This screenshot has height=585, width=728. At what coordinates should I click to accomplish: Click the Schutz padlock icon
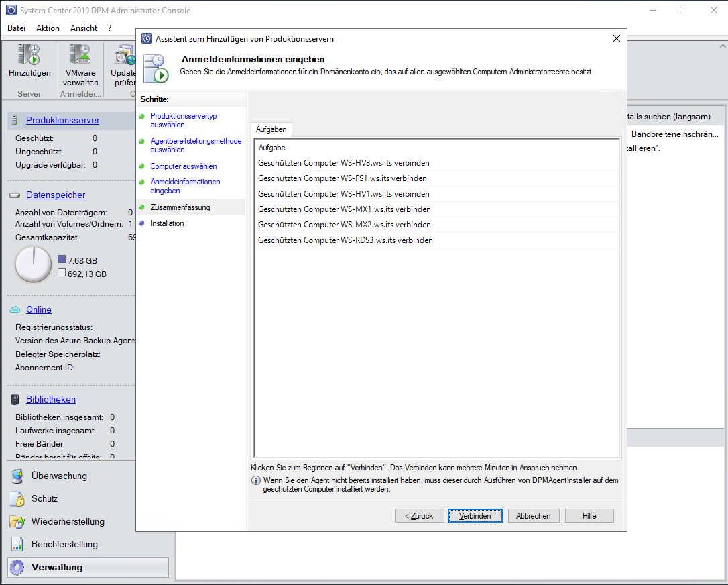coord(17,499)
